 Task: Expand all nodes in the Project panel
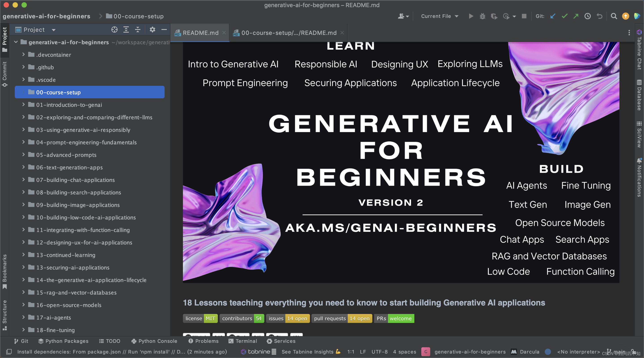coord(126,30)
